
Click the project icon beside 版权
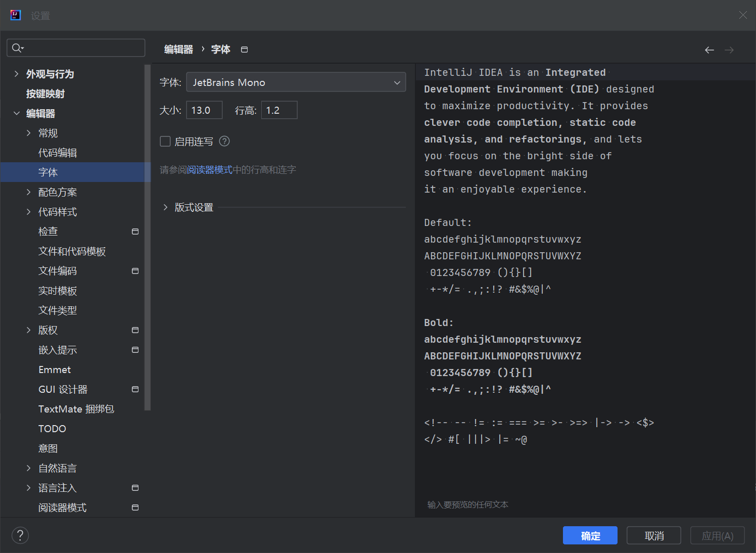[x=135, y=330]
